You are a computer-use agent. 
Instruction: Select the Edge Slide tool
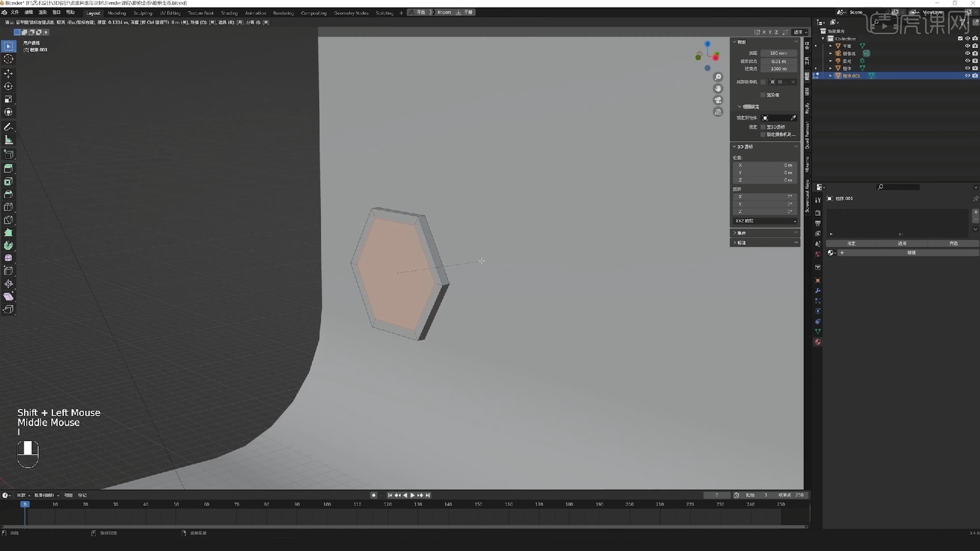(9, 271)
